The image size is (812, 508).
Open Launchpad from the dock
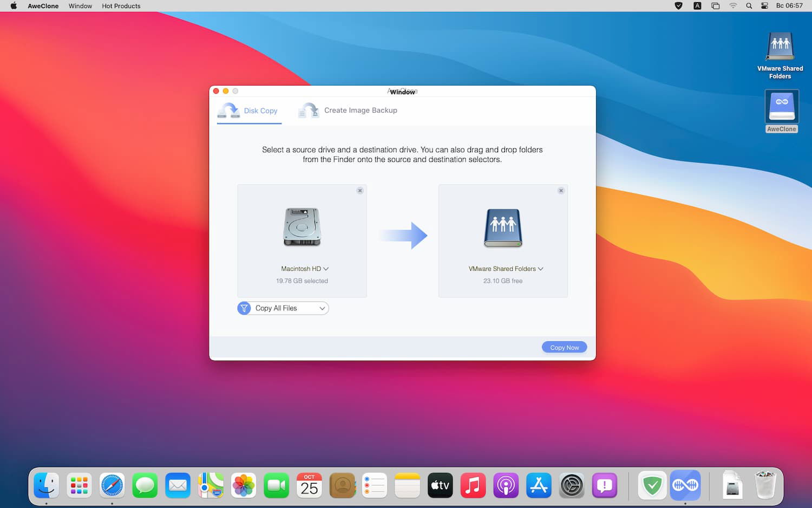(80, 485)
